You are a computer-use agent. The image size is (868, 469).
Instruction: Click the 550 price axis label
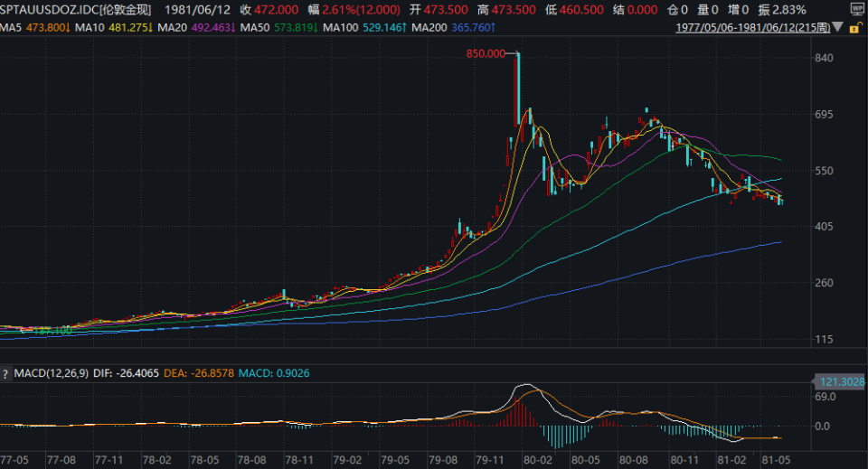pos(825,171)
